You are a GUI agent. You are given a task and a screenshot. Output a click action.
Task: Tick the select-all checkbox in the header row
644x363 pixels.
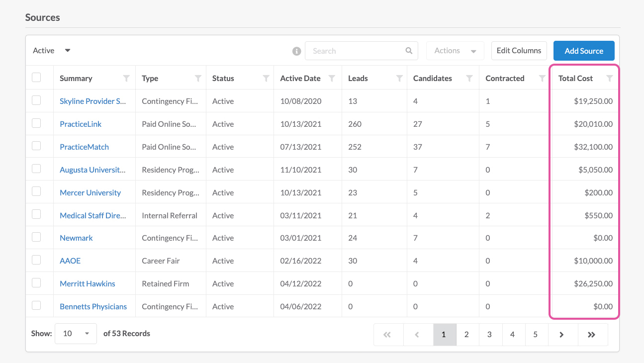pyautogui.click(x=36, y=78)
